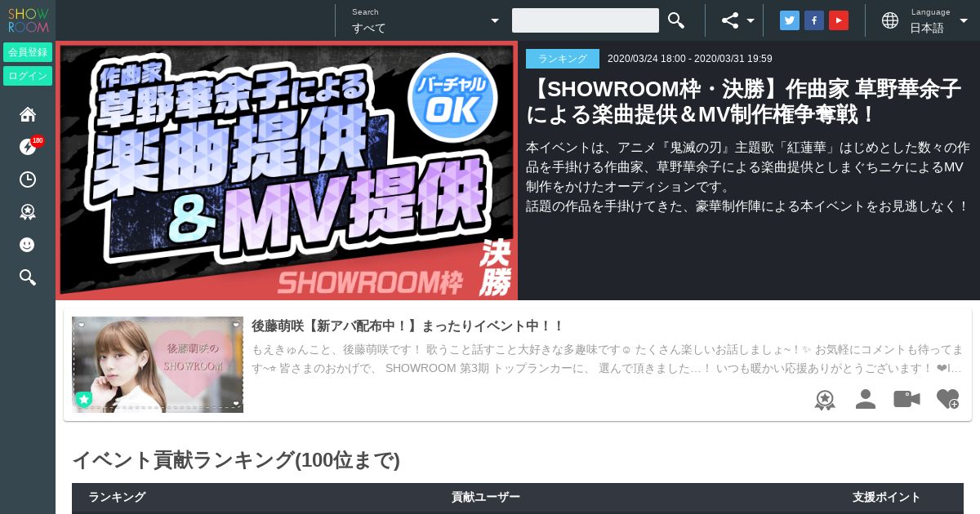Click the sidebar search magnifier icon

click(x=28, y=277)
